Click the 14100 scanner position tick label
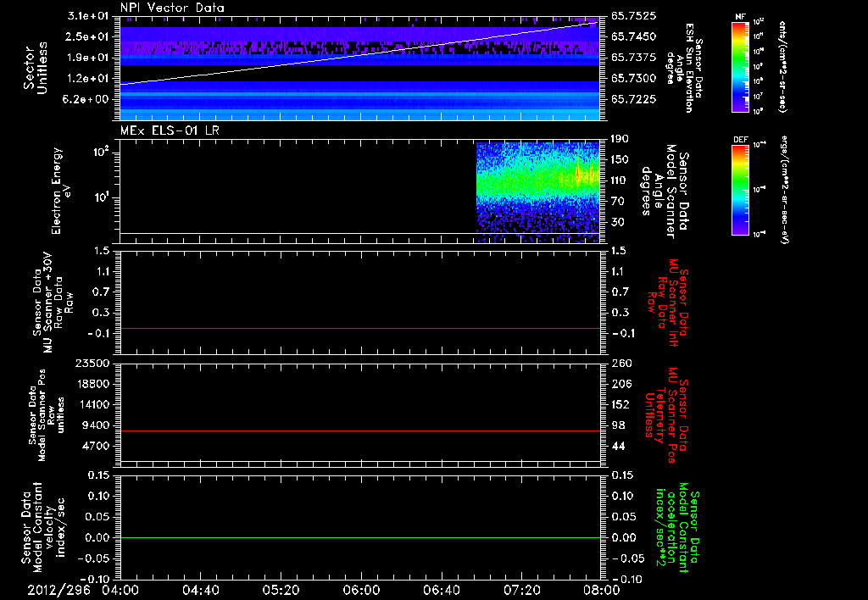The image size is (868, 600). pyautogui.click(x=92, y=404)
